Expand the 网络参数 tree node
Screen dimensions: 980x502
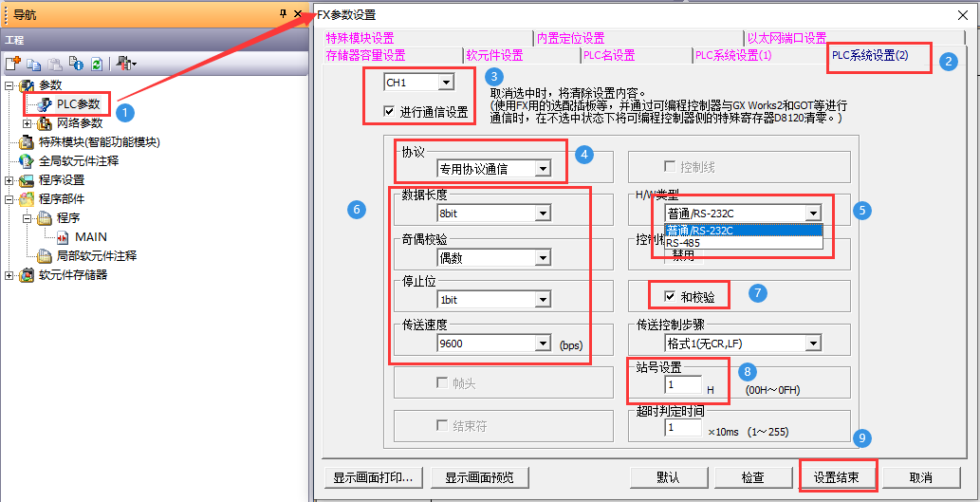(28, 123)
